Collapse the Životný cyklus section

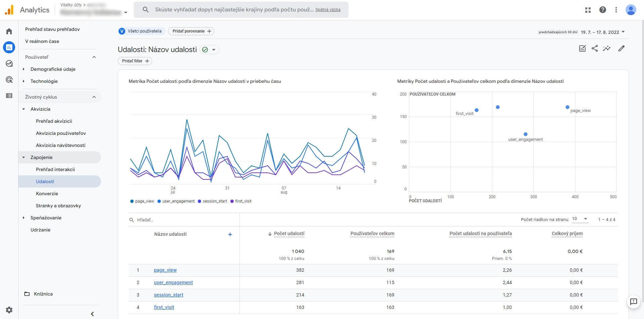pos(94,97)
